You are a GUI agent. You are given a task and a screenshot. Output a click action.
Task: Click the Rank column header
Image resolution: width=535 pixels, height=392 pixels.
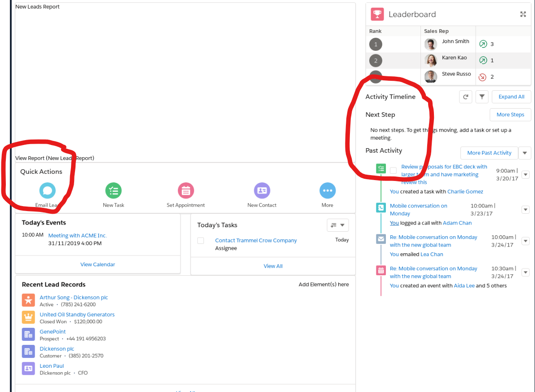click(376, 31)
